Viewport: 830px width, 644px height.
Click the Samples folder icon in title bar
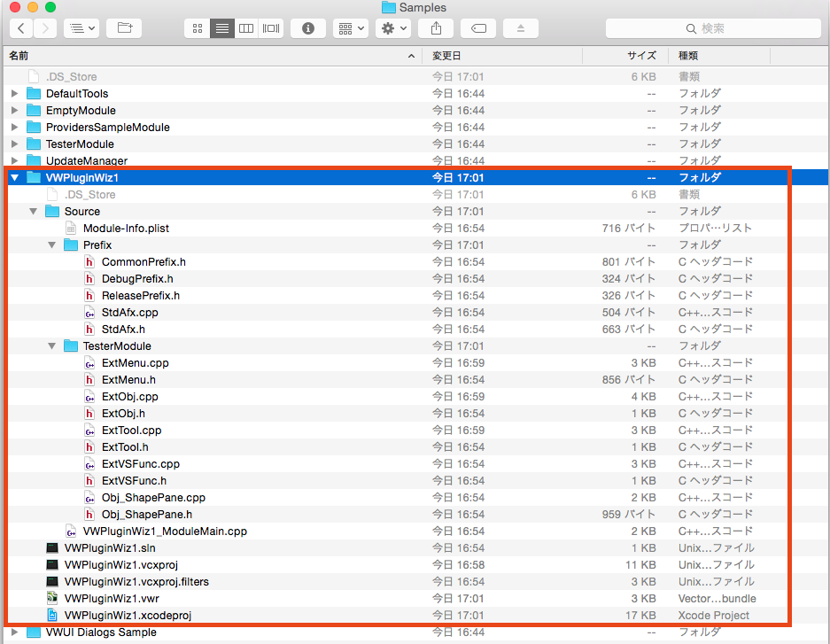389,7
